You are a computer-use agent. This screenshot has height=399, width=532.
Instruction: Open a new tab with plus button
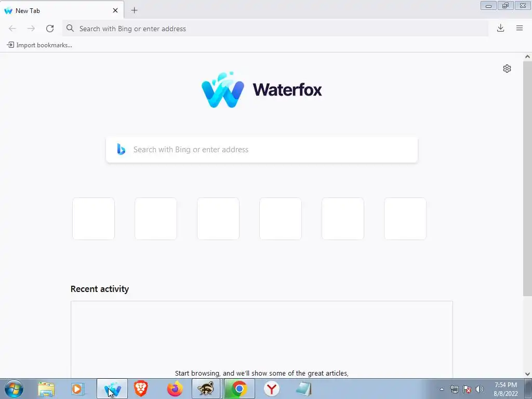(x=135, y=10)
